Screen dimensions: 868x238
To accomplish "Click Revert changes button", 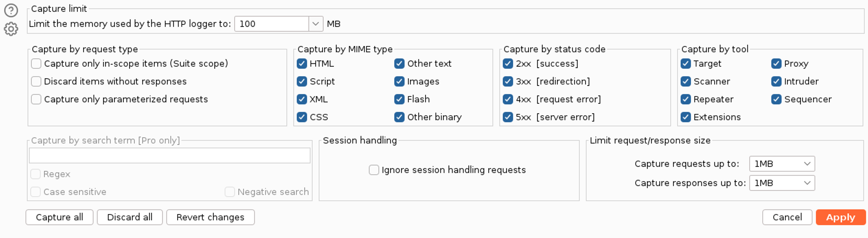I will (210, 217).
